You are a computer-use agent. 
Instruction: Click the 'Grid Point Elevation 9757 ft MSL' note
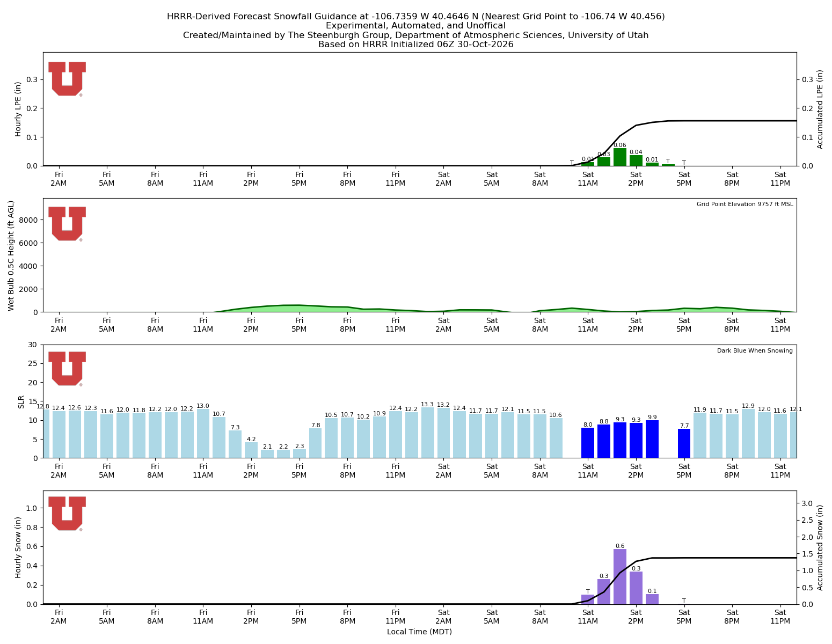(745, 204)
